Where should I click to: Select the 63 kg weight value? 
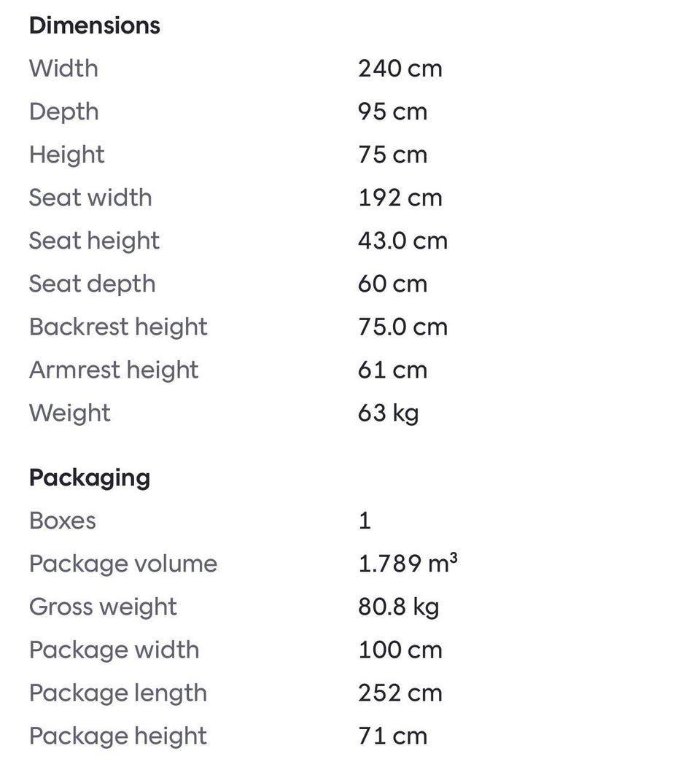click(x=388, y=413)
